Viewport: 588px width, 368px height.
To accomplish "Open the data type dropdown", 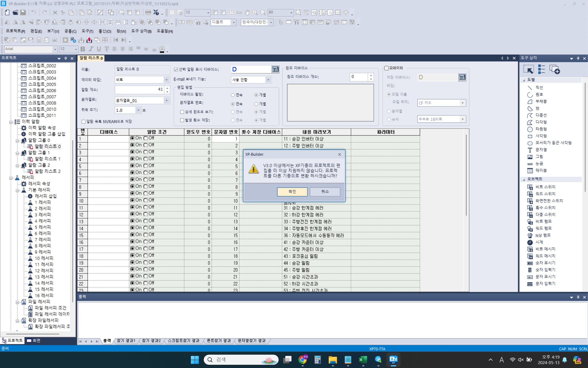I will [x=167, y=80].
